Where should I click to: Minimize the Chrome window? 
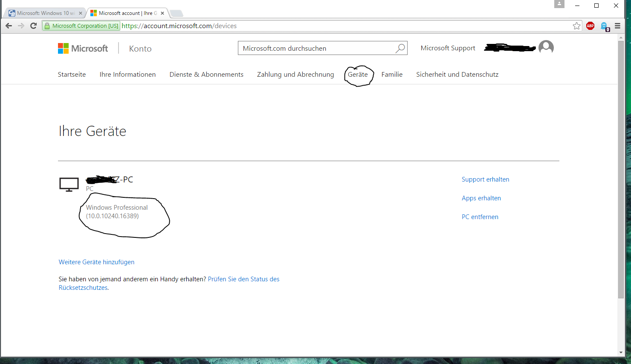[x=577, y=6]
